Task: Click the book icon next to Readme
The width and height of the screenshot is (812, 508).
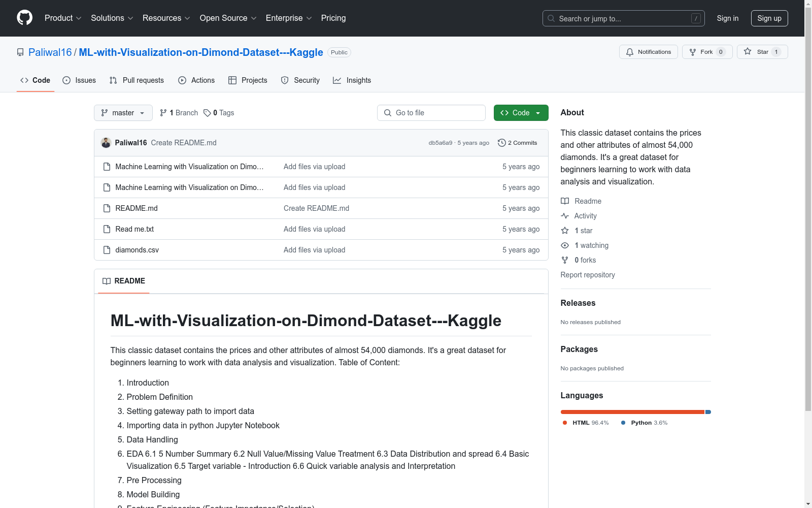Action: click(565, 201)
